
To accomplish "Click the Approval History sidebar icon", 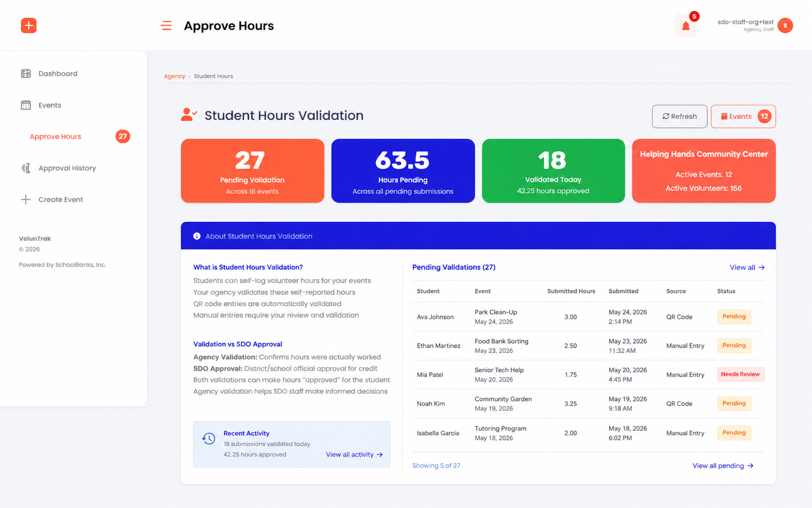I will coord(26,168).
